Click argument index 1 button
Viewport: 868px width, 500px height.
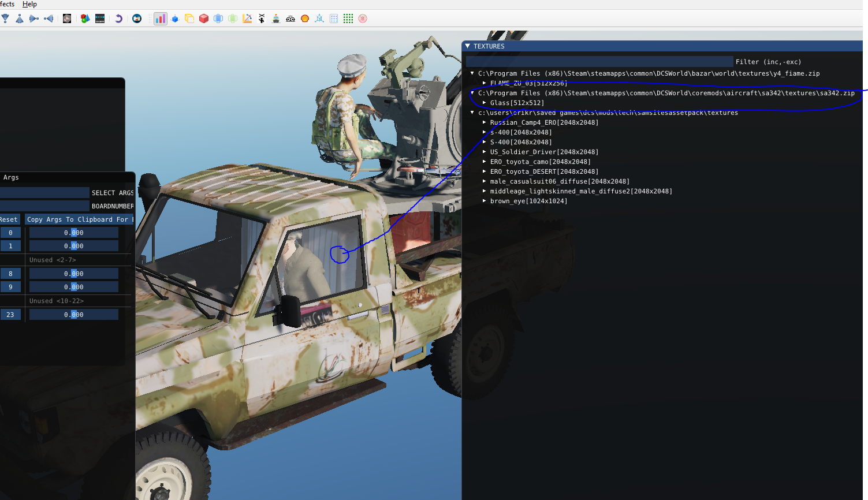tap(10, 246)
